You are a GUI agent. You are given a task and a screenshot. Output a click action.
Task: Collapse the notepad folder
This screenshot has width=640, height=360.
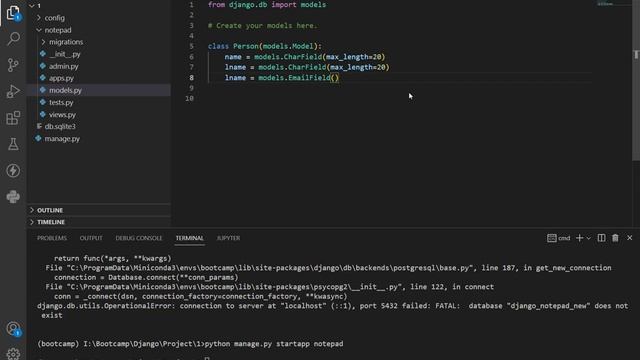pyautogui.click(x=99, y=30)
